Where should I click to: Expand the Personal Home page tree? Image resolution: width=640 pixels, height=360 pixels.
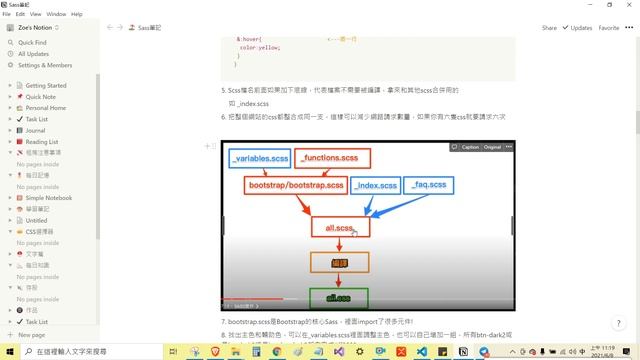point(10,108)
